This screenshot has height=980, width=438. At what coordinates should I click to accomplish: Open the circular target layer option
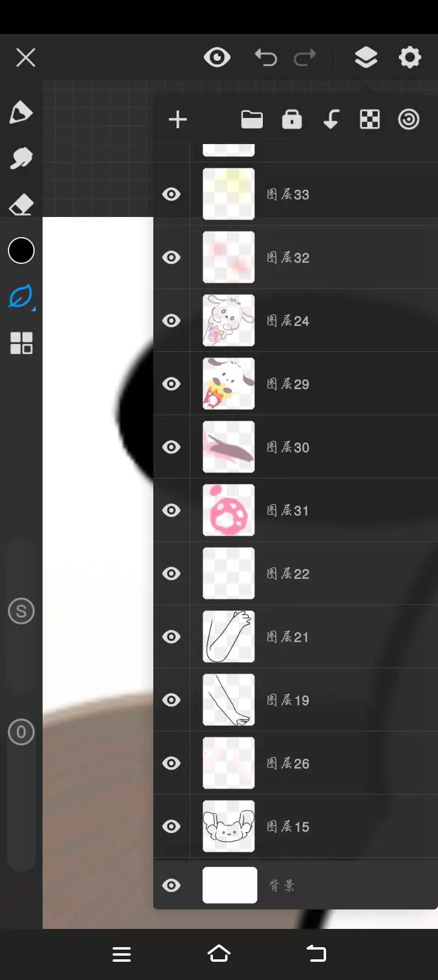pos(409,119)
